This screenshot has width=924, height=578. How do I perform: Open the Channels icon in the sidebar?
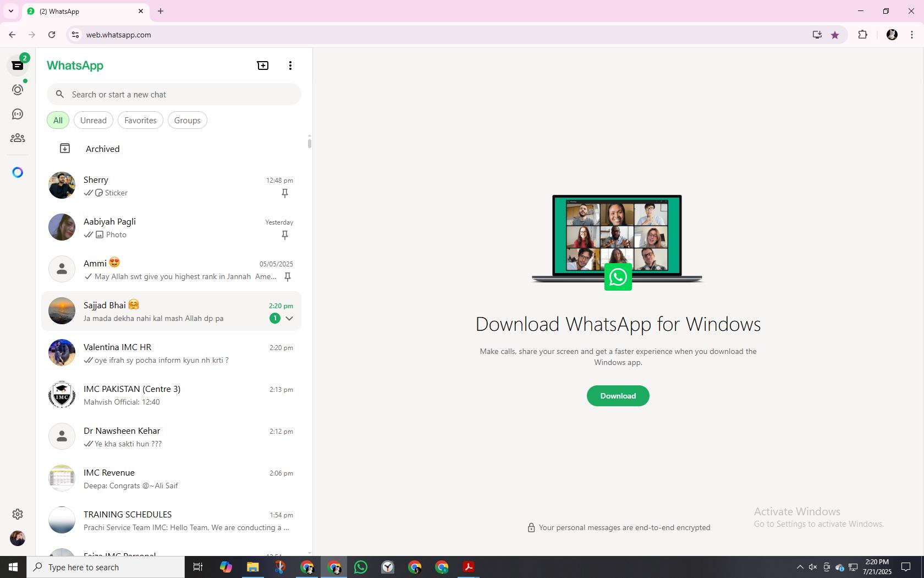pyautogui.click(x=18, y=114)
